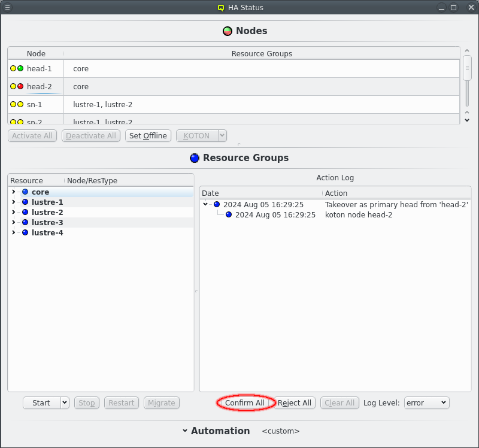Click the Set Offline button

tap(148, 136)
